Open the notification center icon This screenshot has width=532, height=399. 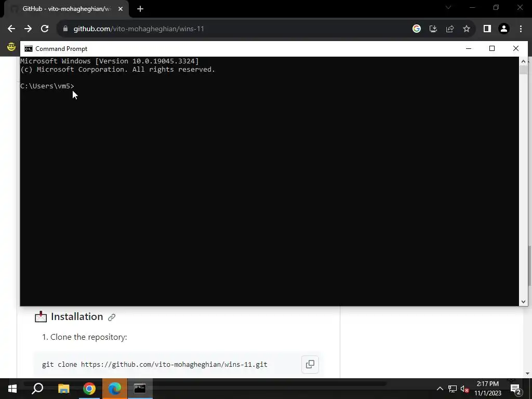coord(516,389)
